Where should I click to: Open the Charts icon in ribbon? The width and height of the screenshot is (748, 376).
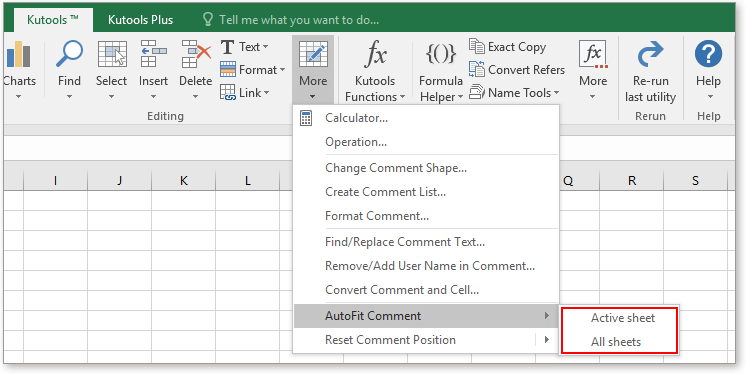[19, 54]
